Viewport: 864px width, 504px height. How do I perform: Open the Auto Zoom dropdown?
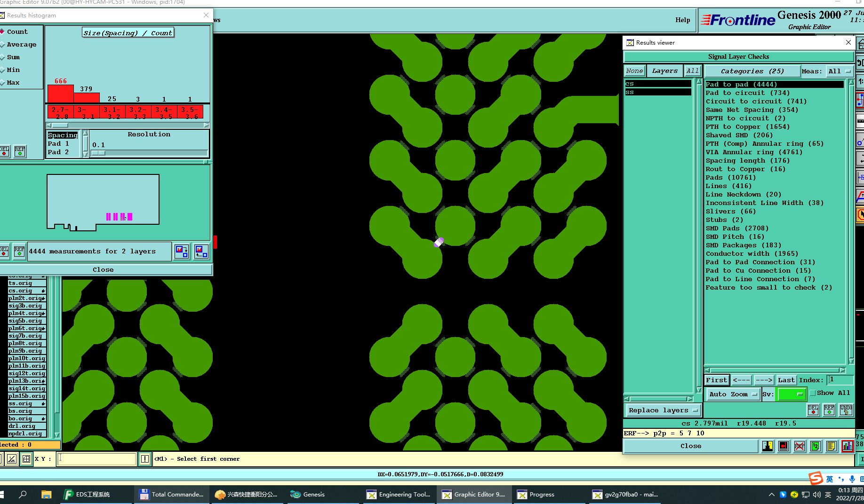pyautogui.click(x=733, y=394)
